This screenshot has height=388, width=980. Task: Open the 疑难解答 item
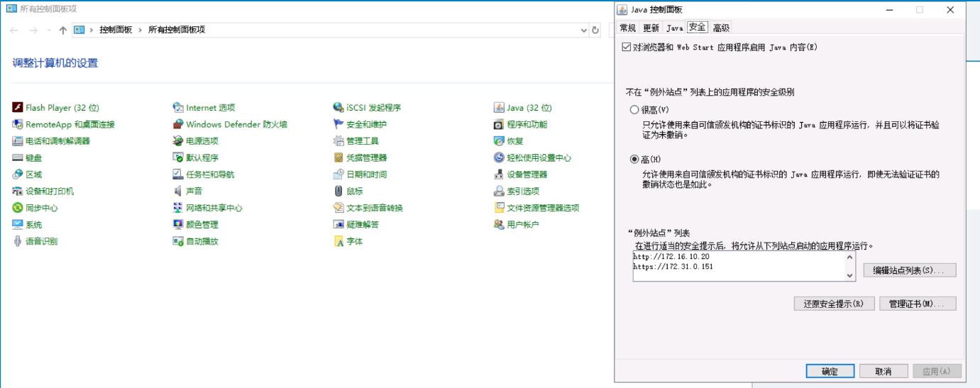coord(356,224)
